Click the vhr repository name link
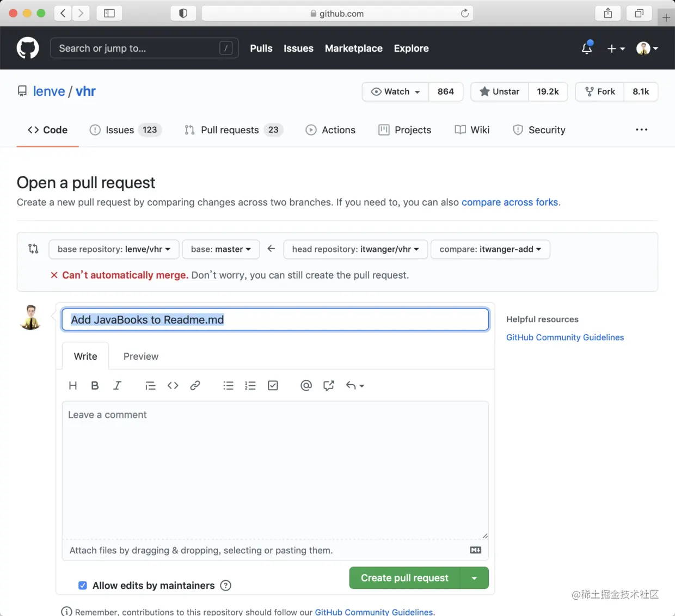 tap(85, 91)
